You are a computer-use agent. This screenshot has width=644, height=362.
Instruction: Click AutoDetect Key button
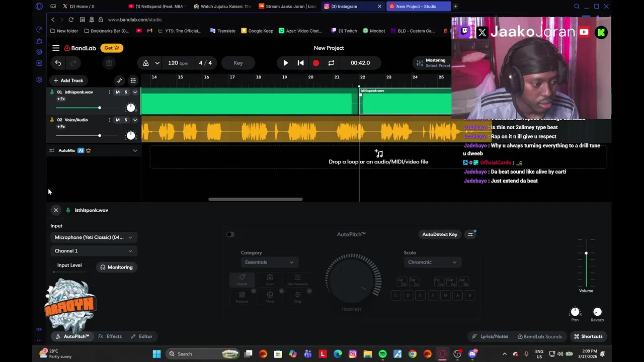[x=440, y=234]
